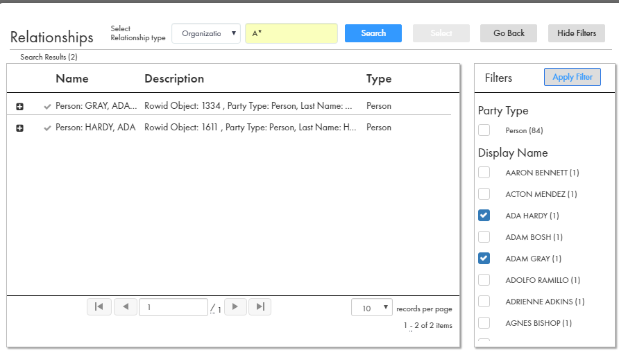Open the Relationship type dropdown
This screenshot has width=619, height=364.
[206, 33]
